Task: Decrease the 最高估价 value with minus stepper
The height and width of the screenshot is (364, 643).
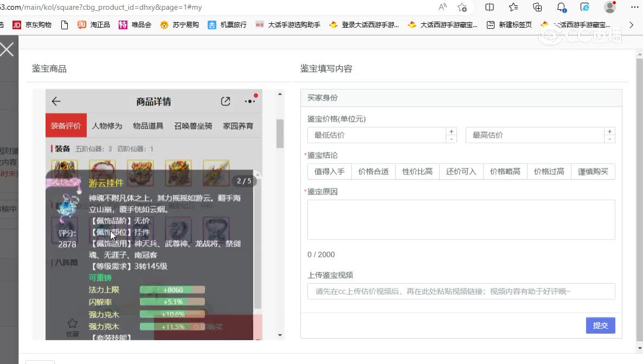Action: point(609,139)
